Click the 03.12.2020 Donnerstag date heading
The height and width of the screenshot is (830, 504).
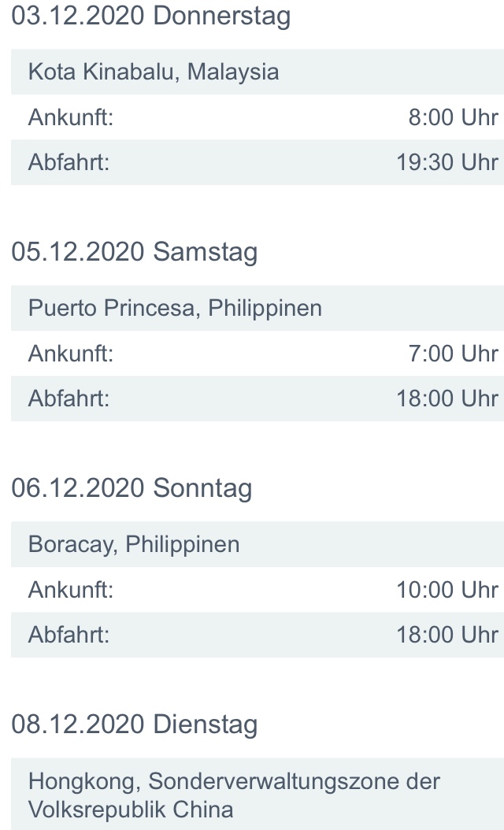pyautogui.click(x=151, y=17)
